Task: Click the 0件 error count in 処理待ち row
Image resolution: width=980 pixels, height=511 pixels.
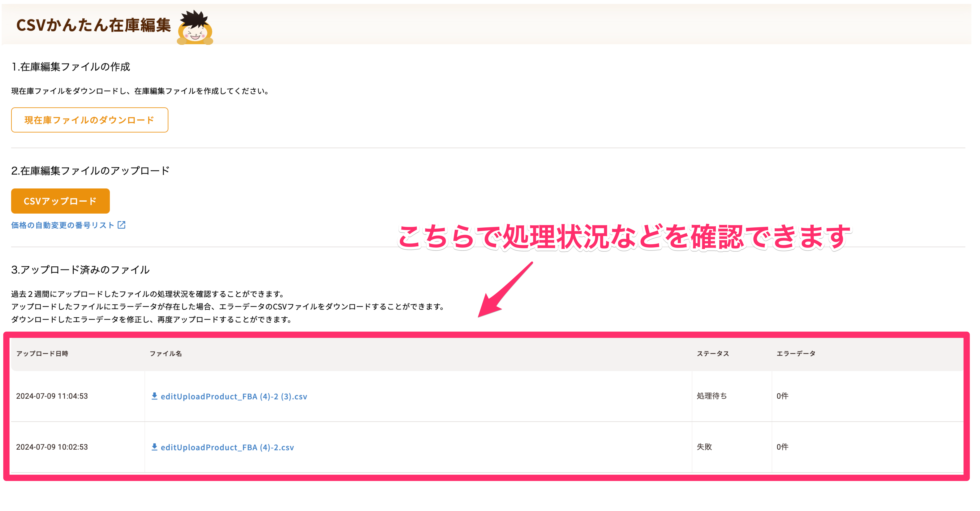Action: 783,396
